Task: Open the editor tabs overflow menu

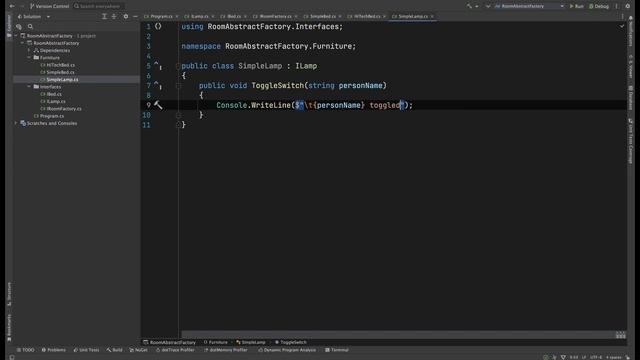Action: [622, 16]
